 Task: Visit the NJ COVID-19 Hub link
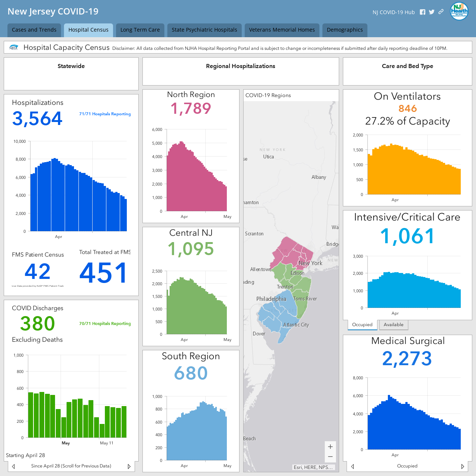click(393, 12)
